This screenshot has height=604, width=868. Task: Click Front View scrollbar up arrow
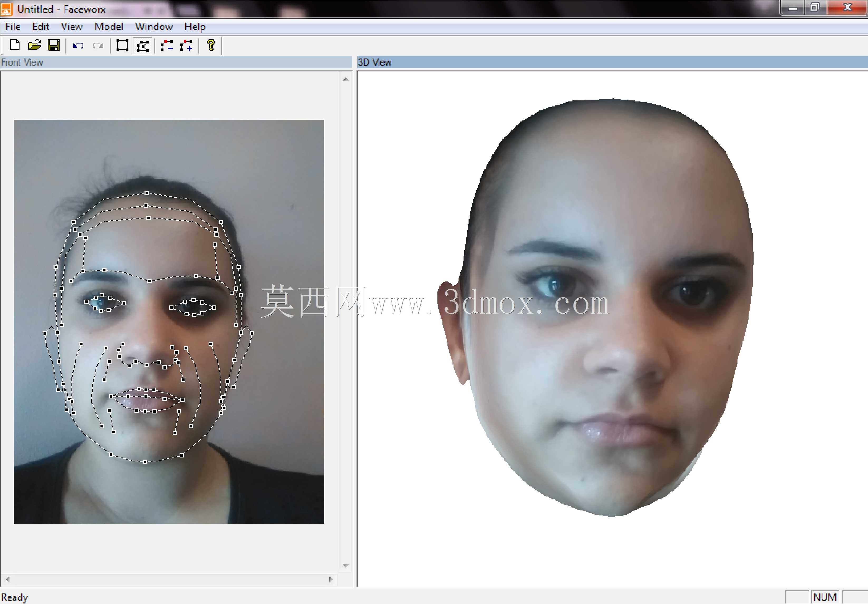click(x=345, y=79)
